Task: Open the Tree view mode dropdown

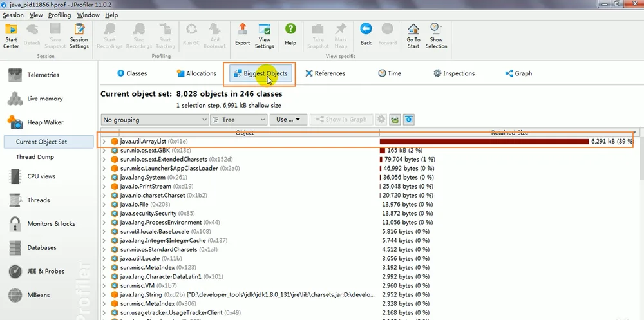Action: [239, 120]
